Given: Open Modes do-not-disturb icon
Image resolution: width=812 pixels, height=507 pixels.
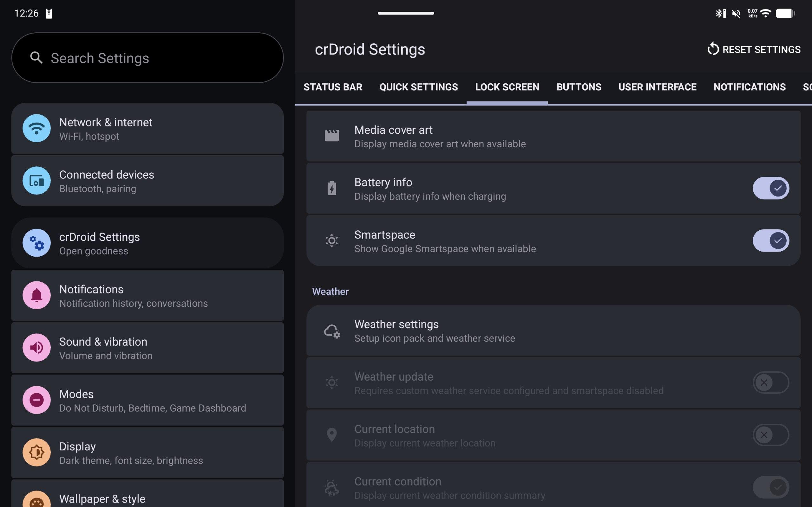Looking at the screenshot, I should 36,400.
